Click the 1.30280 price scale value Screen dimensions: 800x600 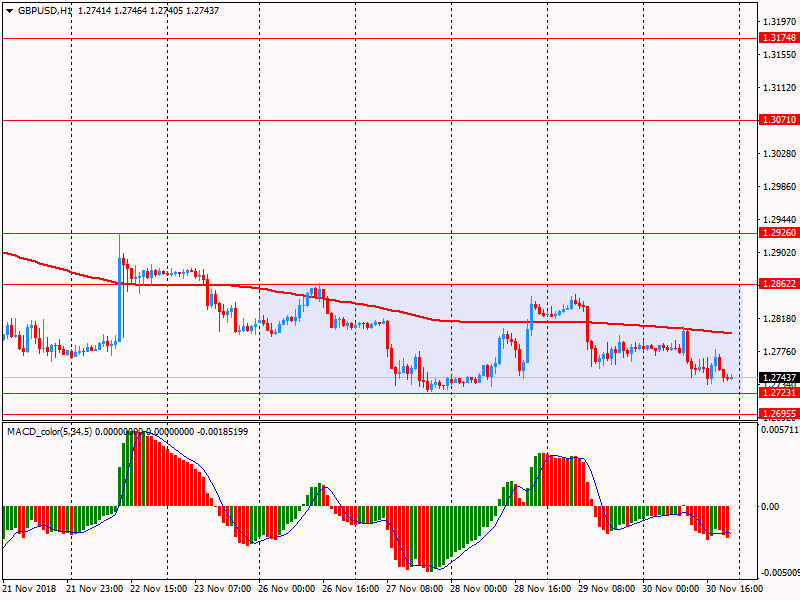point(780,154)
